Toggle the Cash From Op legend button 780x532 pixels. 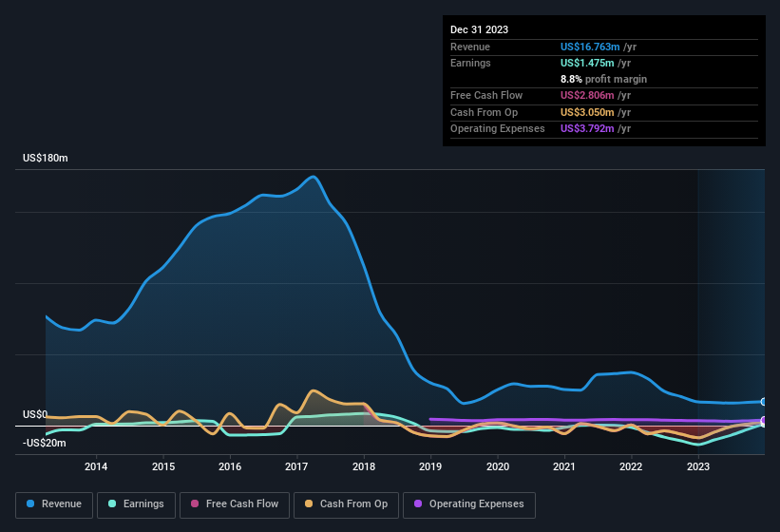coord(346,504)
